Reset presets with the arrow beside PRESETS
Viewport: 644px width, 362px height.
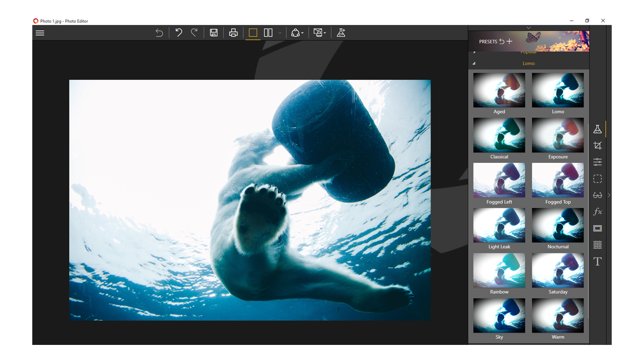tap(502, 42)
